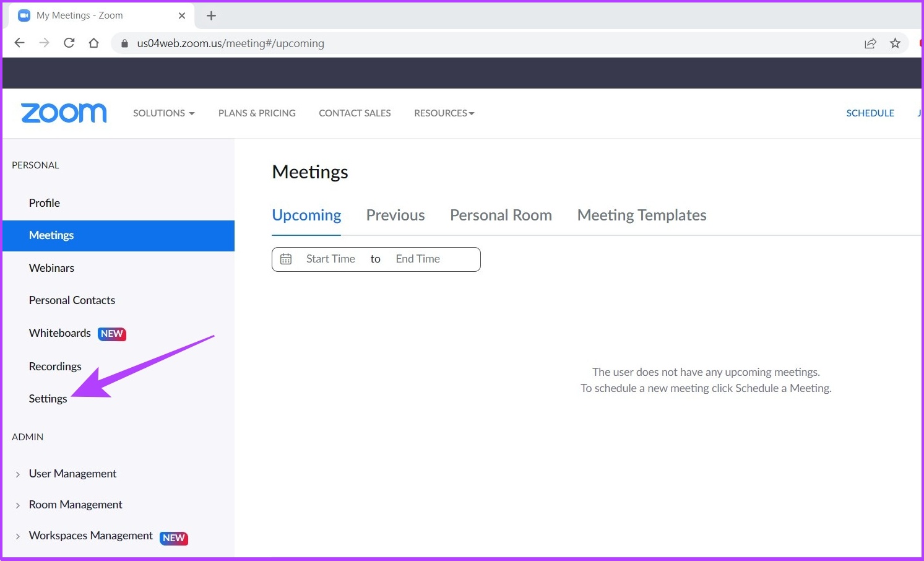Switch to the Meeting Templates tab

(x=642, y=215)
